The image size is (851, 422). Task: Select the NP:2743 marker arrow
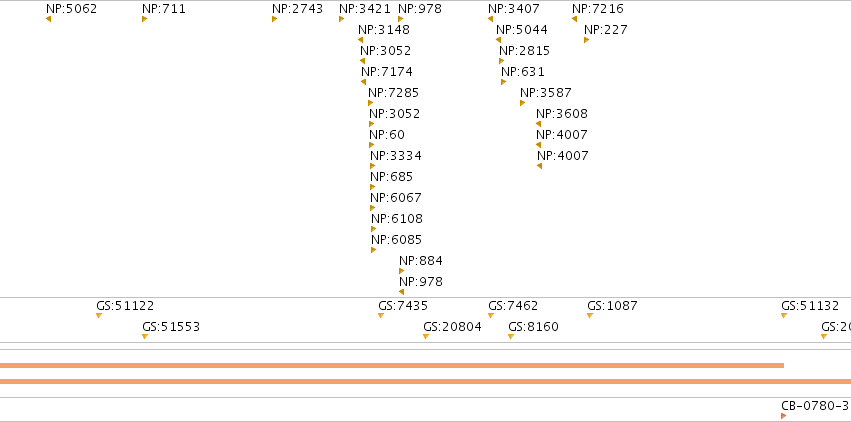pyautogui.click(x=275, y=19)
